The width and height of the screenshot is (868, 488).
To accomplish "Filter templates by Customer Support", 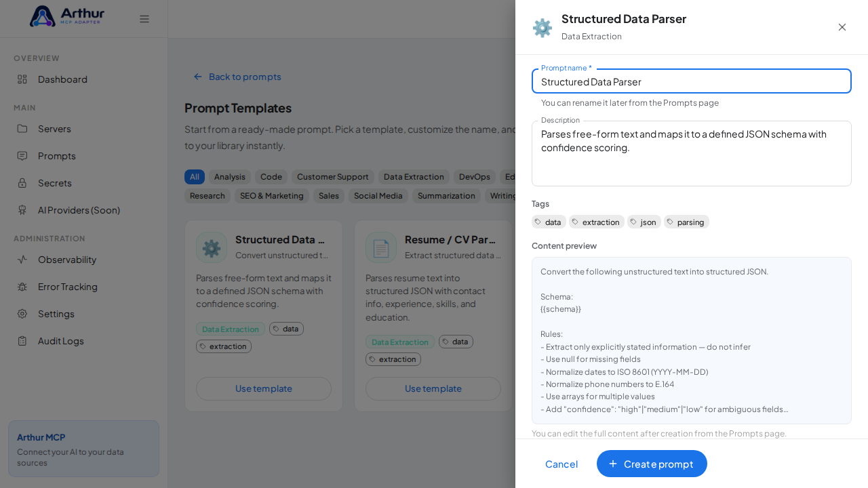I will 333,177.
